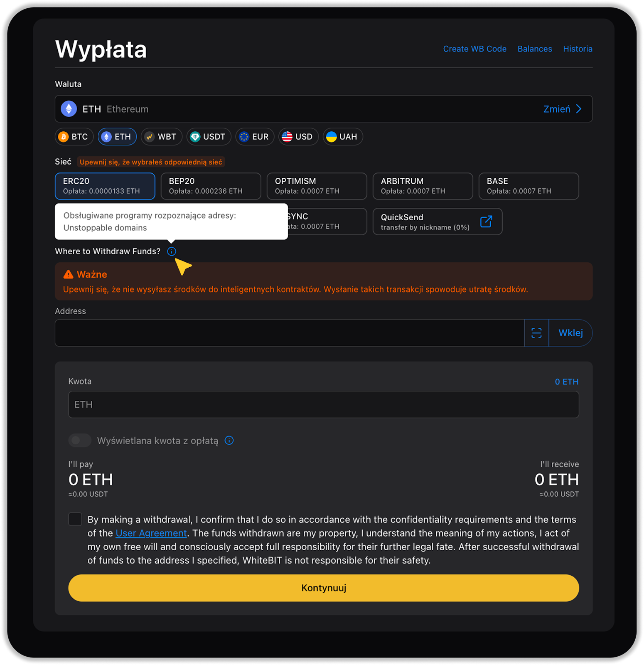Viewport: 644px width, 665px height.
Task: Choose the EUR currency chip
Action: [x=255, y=137]
